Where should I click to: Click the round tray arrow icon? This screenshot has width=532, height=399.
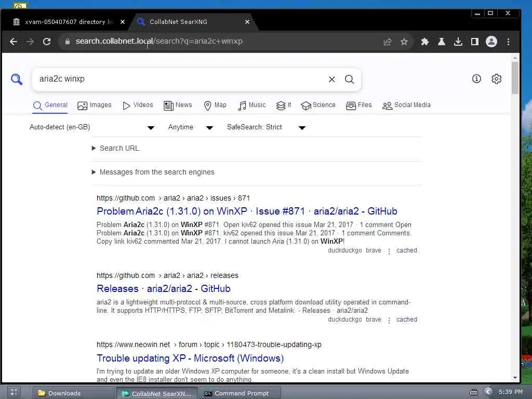click(x=488, y=392)
